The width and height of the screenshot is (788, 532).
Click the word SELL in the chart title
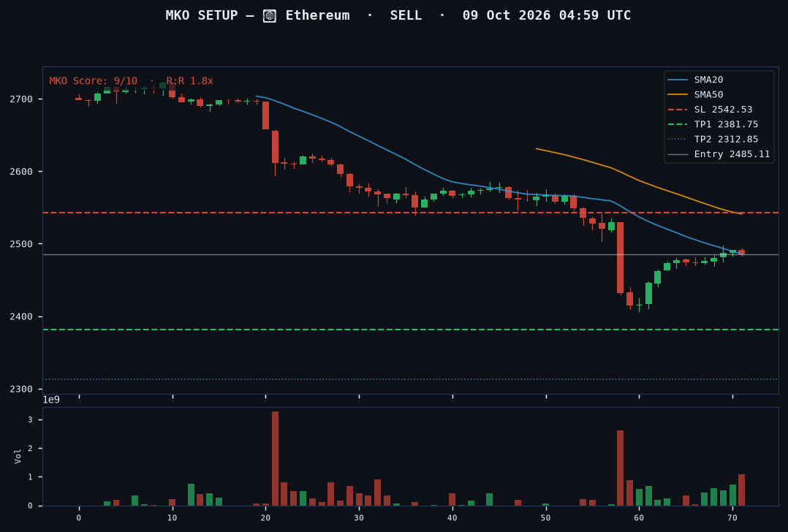[x=406, y=15]
